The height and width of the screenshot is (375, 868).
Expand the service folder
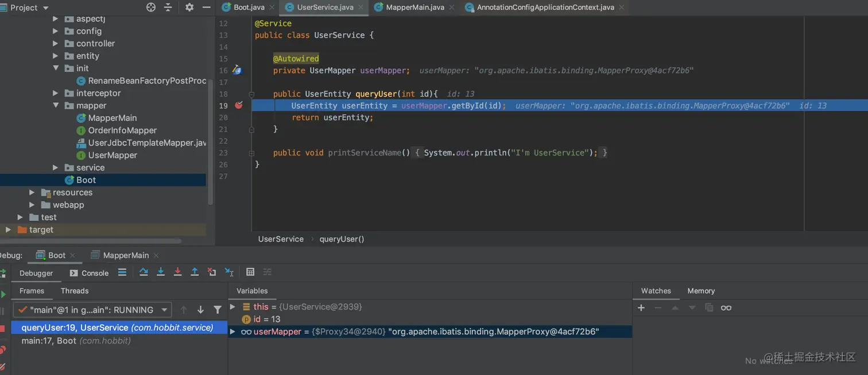pos(56,167)
